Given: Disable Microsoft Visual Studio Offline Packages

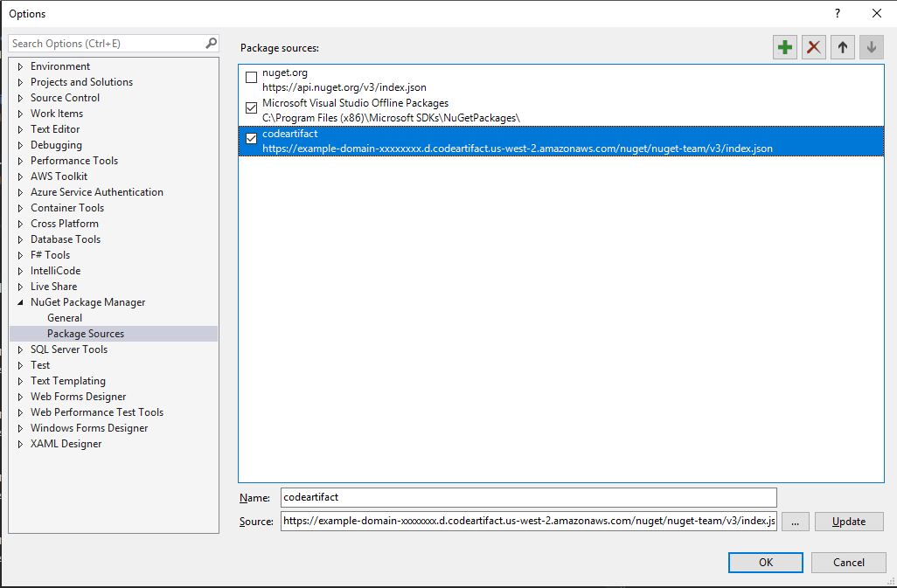Looking at the screenshot, I should pos(251,107).
